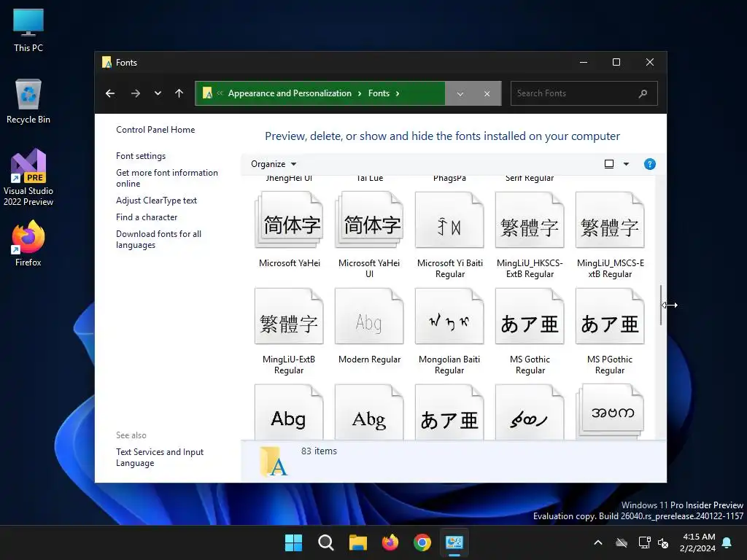Viewport: 747px width, 560px height.
Task: Open Adjust ClearType text link
Action: (156, 201)
